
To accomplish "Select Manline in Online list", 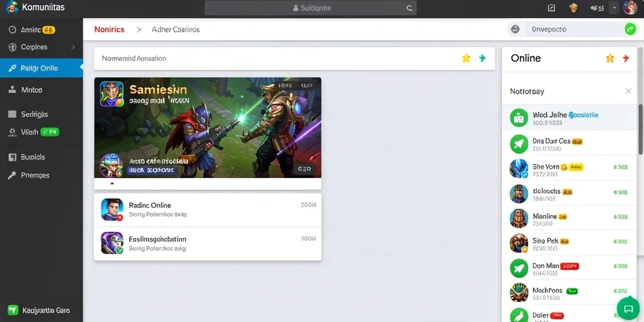I will (569, 218).
